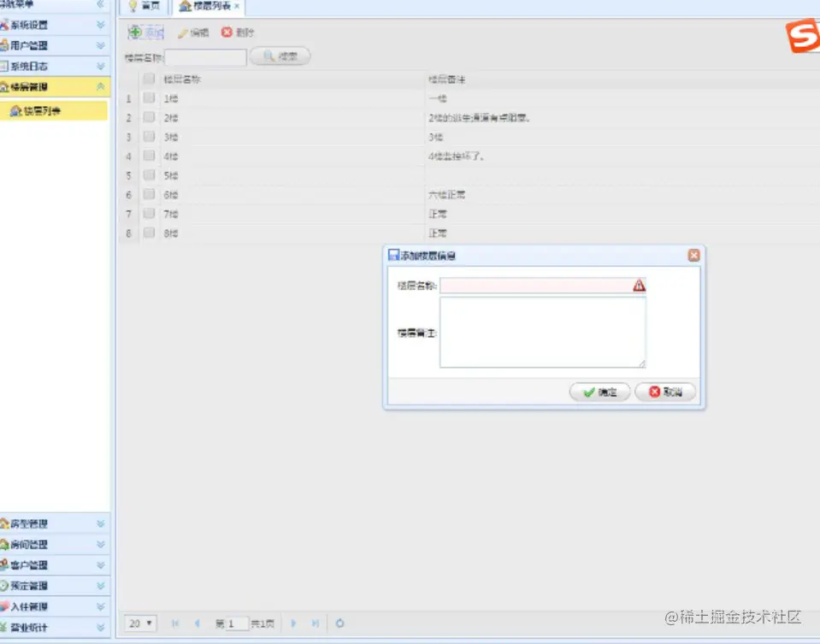
Task: Go to first page in pager
Action: pyautogui.click(x=175, y=623)
